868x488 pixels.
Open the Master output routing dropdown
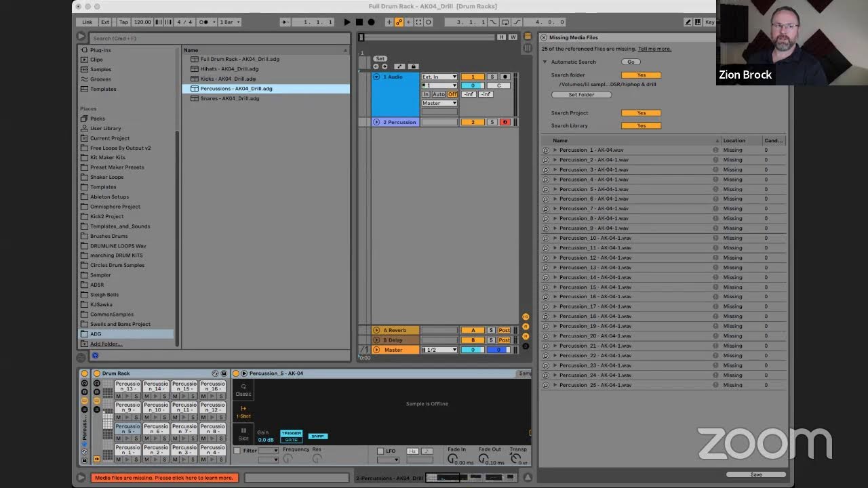click(439, 103)
